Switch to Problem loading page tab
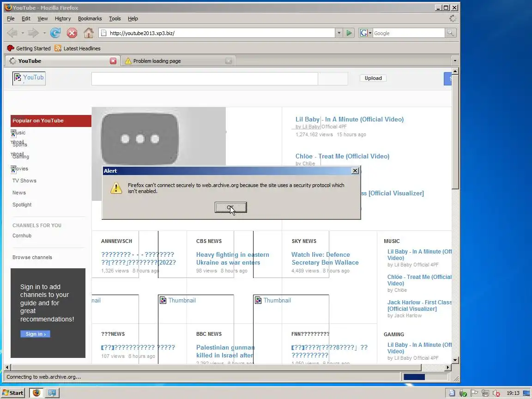 coord(178,61)
